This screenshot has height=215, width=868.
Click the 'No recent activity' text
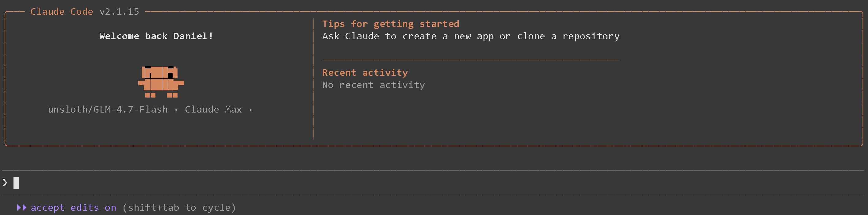point(373,85)
